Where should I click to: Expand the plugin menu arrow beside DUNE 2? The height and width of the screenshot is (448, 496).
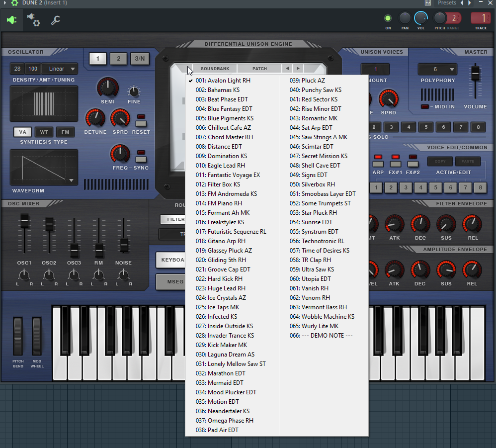tap(5, 3)
